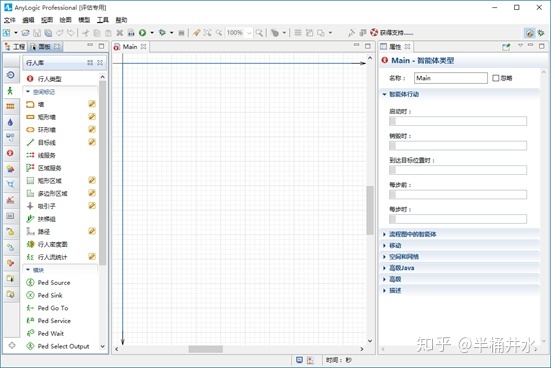Viewport: 551px width, 368px height.
Task: Click the Save All toolbar icon
Action: point(48,33)
